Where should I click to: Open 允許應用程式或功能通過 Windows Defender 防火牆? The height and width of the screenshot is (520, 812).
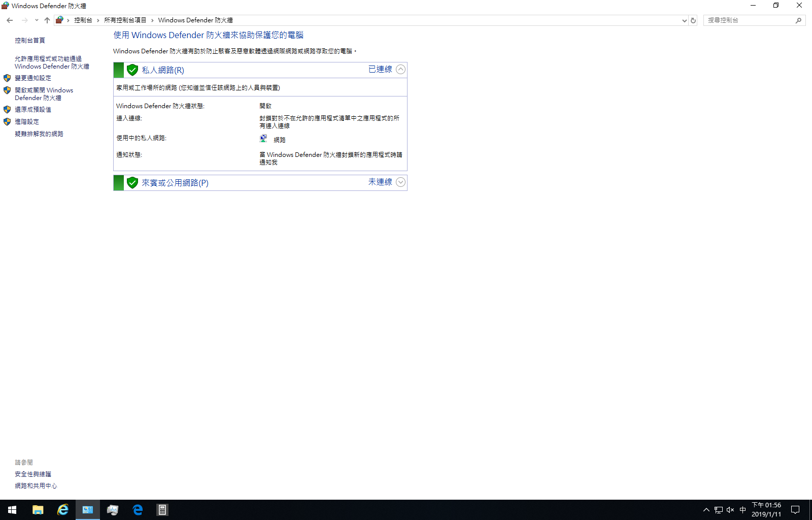coord(52,62)
